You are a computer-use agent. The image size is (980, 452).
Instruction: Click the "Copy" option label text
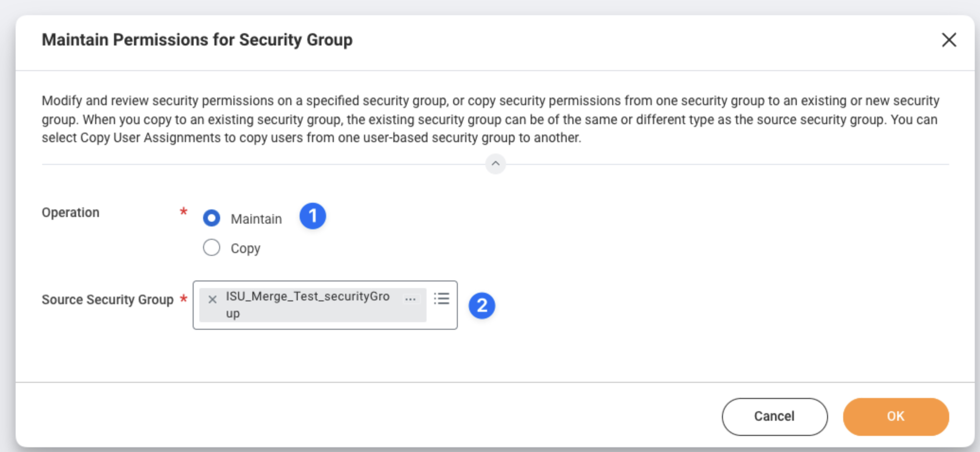click(x=245, y=248)
